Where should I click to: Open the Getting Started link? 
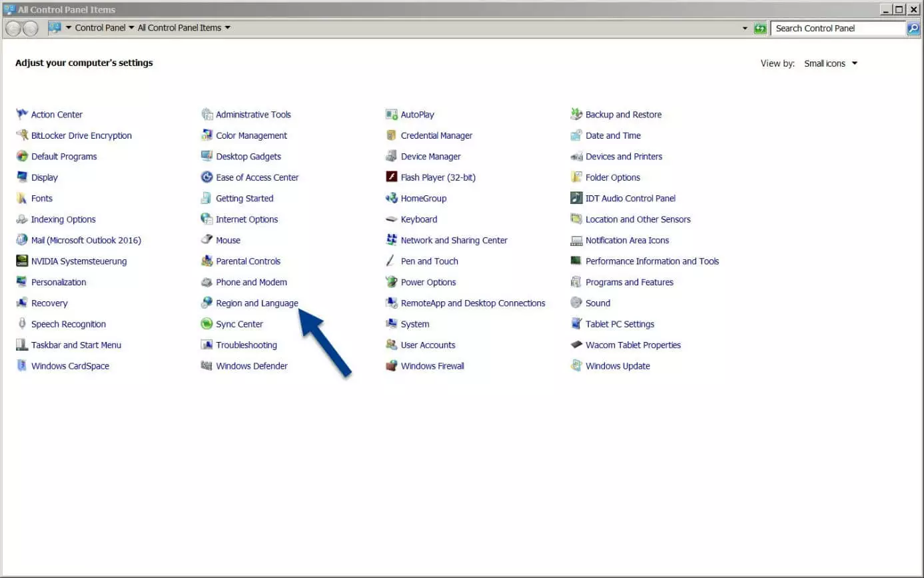click(x=244, y=199)
